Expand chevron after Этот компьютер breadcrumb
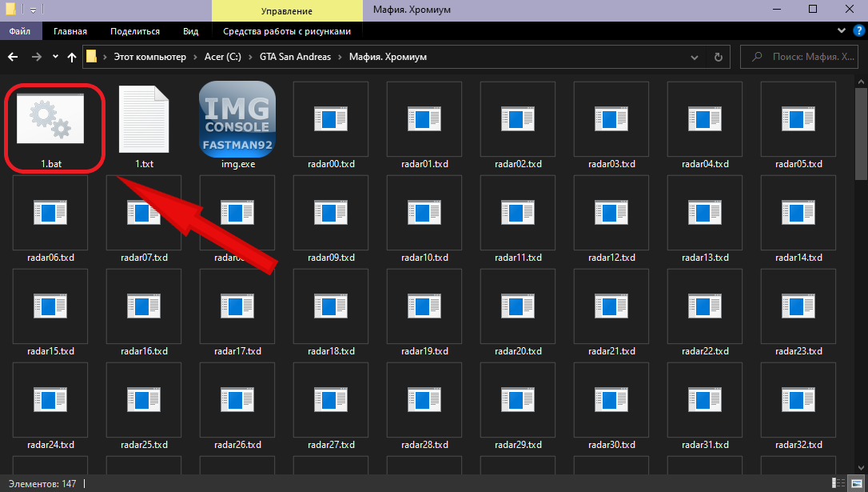Viewport: 868px width, 492px height. (x=195, y=57)
